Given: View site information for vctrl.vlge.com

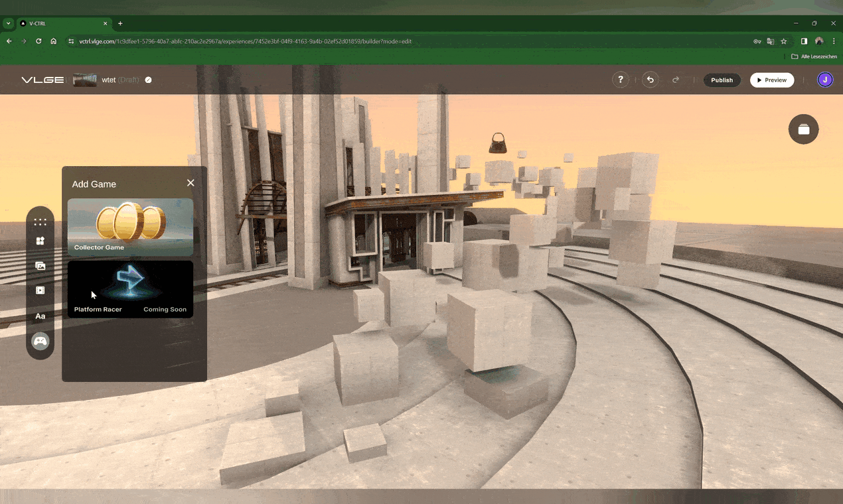Looking at the screenshot, I should point(71,41).
